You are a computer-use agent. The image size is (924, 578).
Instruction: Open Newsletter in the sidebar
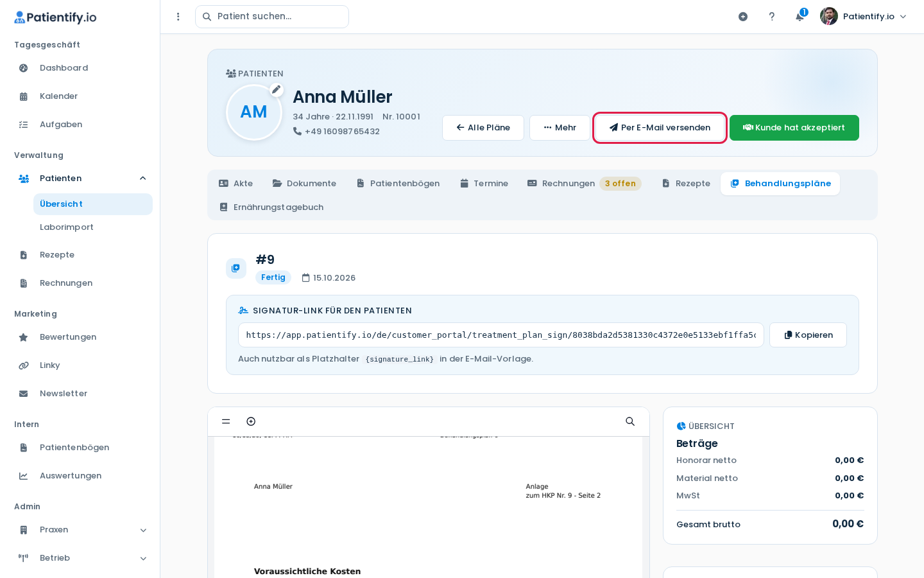(x=80, y=394)
